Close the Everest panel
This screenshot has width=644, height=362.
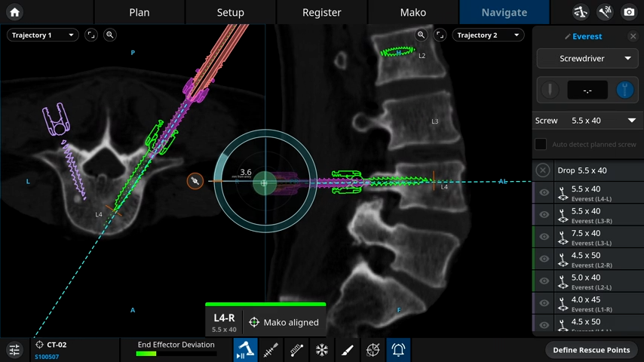click(x=633, y=36)
